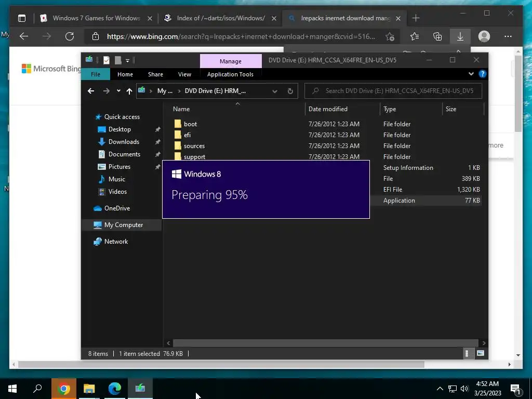Click Explorer horizontal scrollbar
Viewport: 532px width, 399px height.
point(325,343)
